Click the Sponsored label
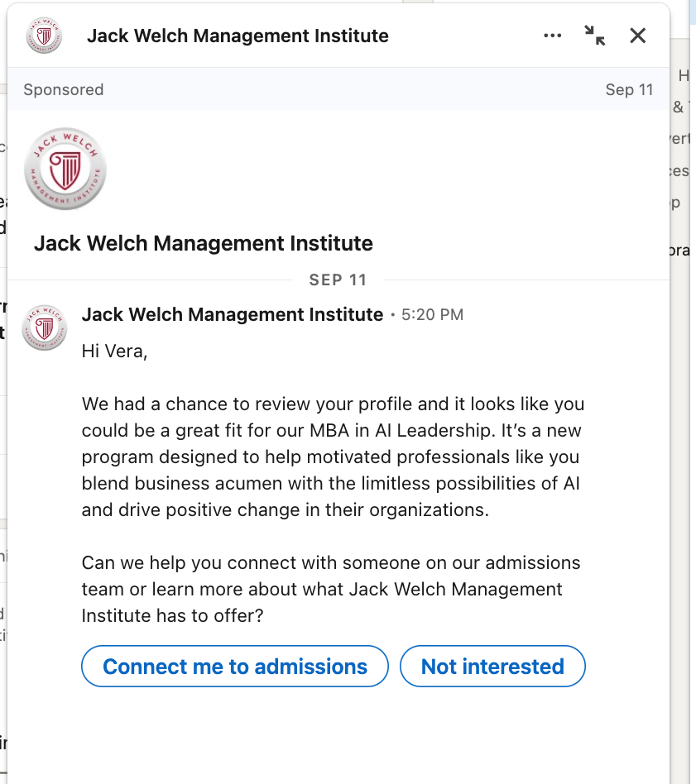Image resolution: width=696 pixels, height=784 pixels. (64, 90)
